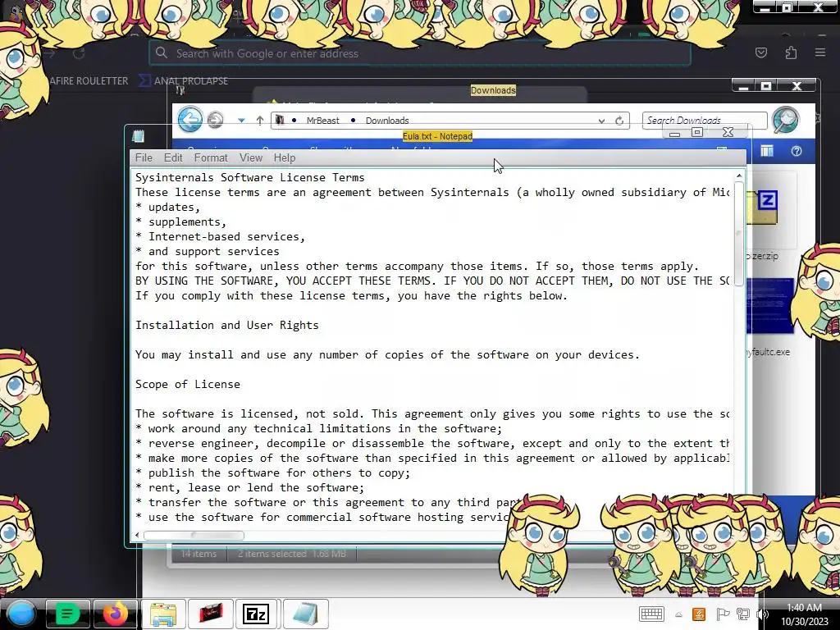
Task: Click the Downloads breadcrumb in the address bar
Action: (x=387, y=121)
